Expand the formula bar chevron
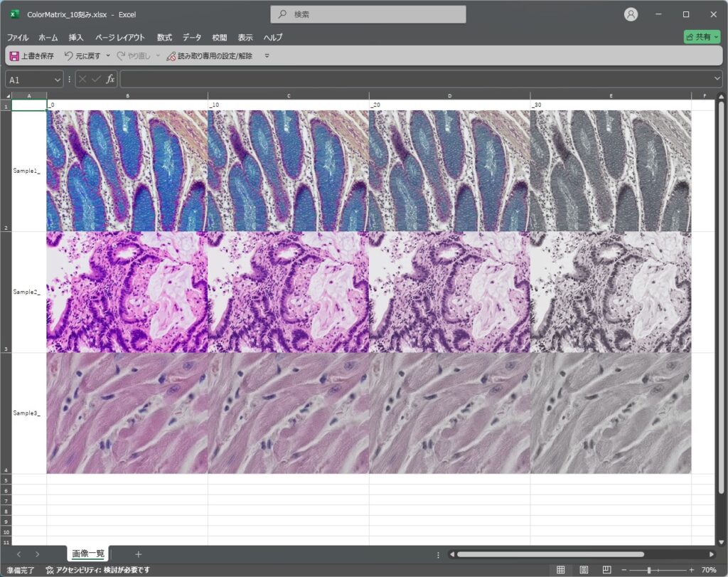Image resolution: width=728 pixels, height=577 pixels. pyautogui.click(x=717, y=79)
